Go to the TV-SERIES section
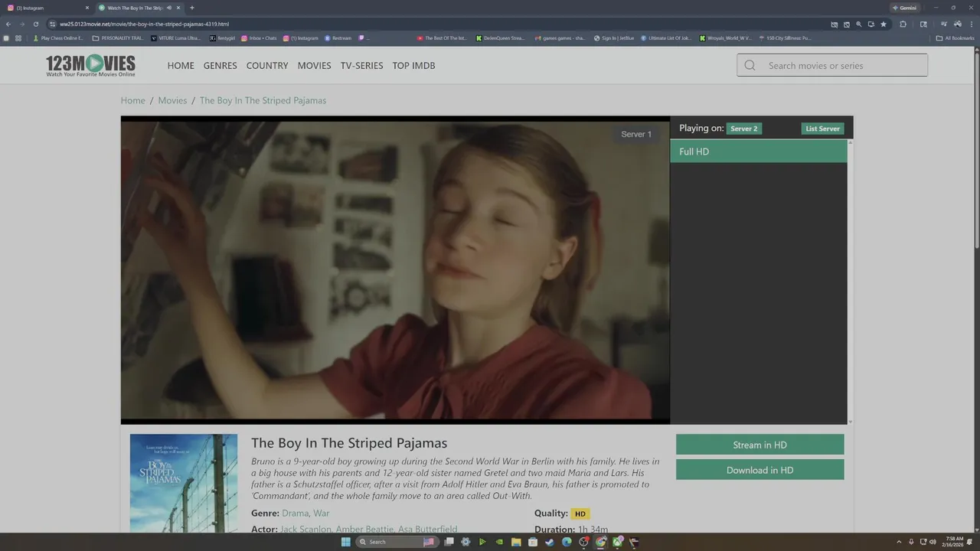 361,66
